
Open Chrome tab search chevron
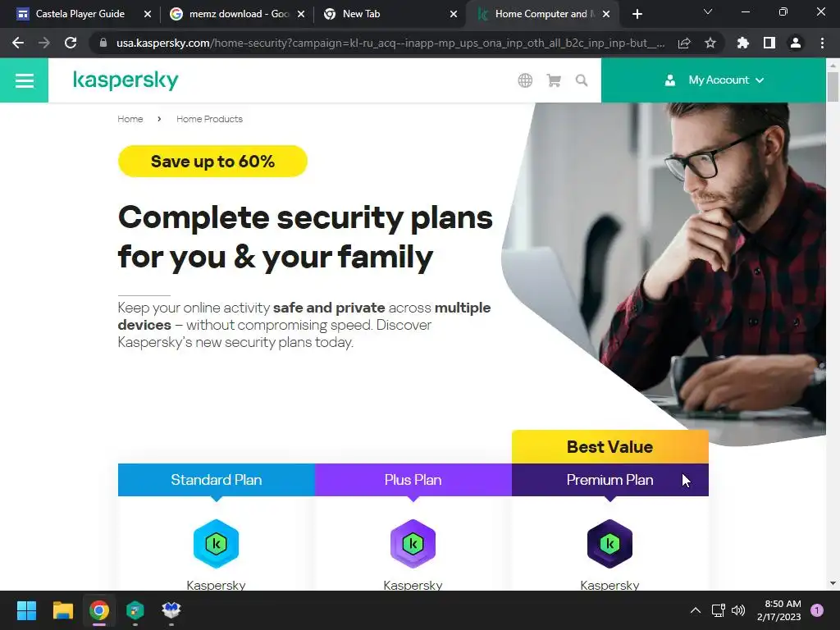(708, 11)
